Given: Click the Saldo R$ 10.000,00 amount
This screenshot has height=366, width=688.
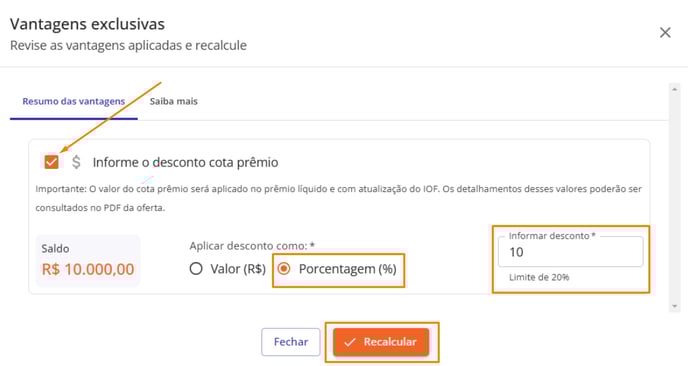Looking at the screenshot, I should tap(88, 269).
